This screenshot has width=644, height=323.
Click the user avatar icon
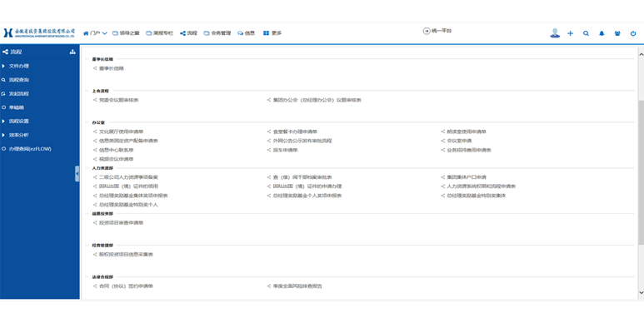coord(555,33)
